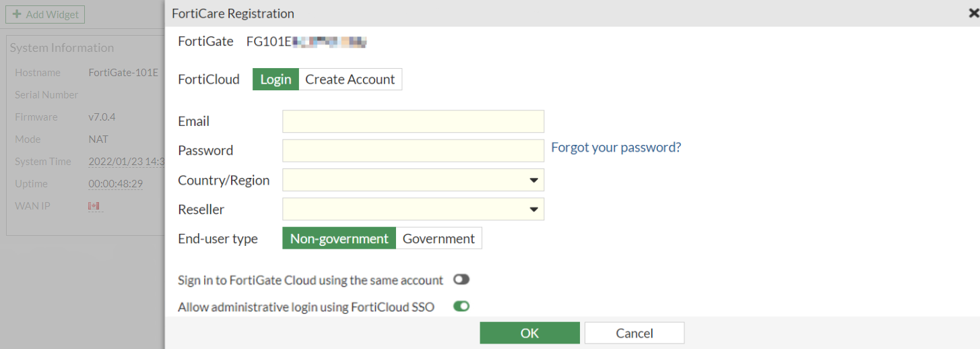This screenshot has height=349, width=980.
Task: Click the WAN IP Canada flag icon
Action: pos(94,205)
